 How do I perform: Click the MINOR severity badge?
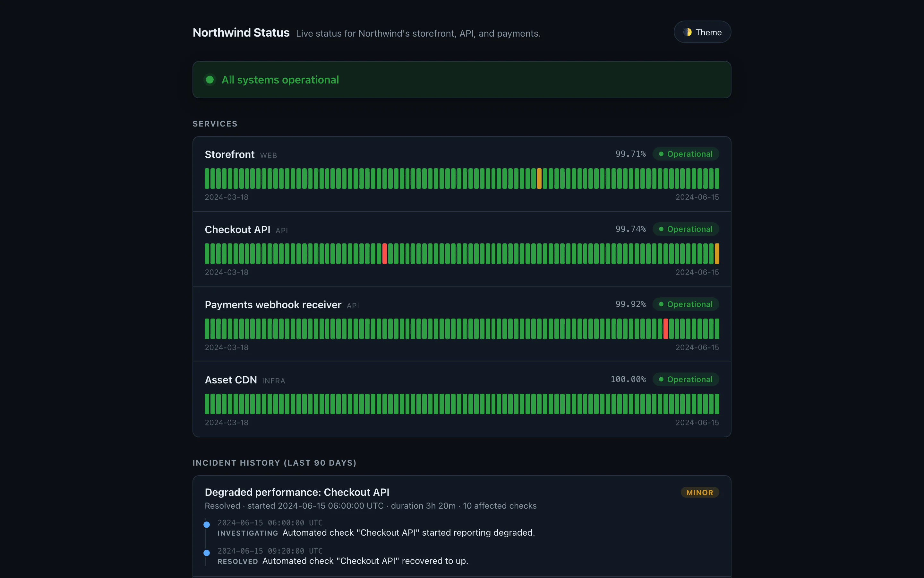[699, 493]
